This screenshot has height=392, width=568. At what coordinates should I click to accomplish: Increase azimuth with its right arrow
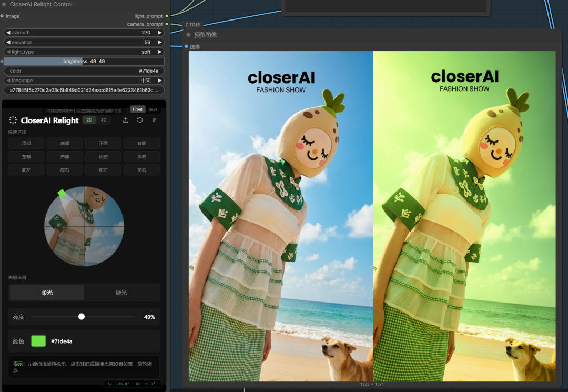[159, 33]
